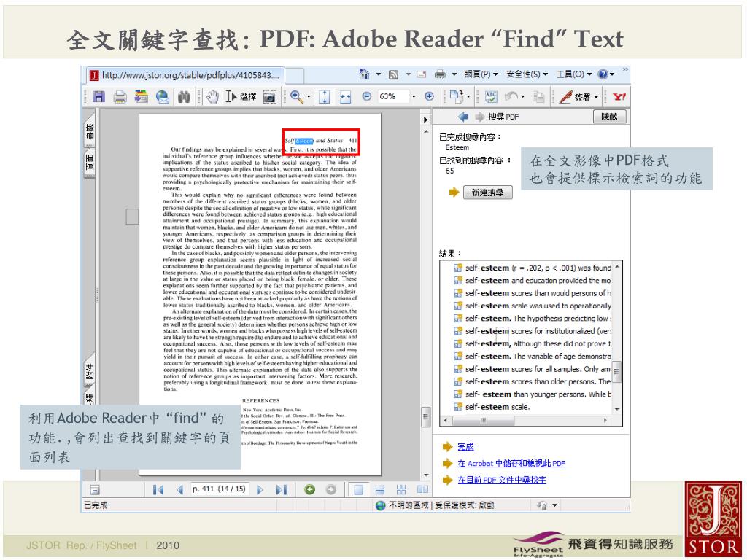Viewport: 747px width, 560px height.
Task: Open the zoom percentage dropdown arrow
Action: 414,97
